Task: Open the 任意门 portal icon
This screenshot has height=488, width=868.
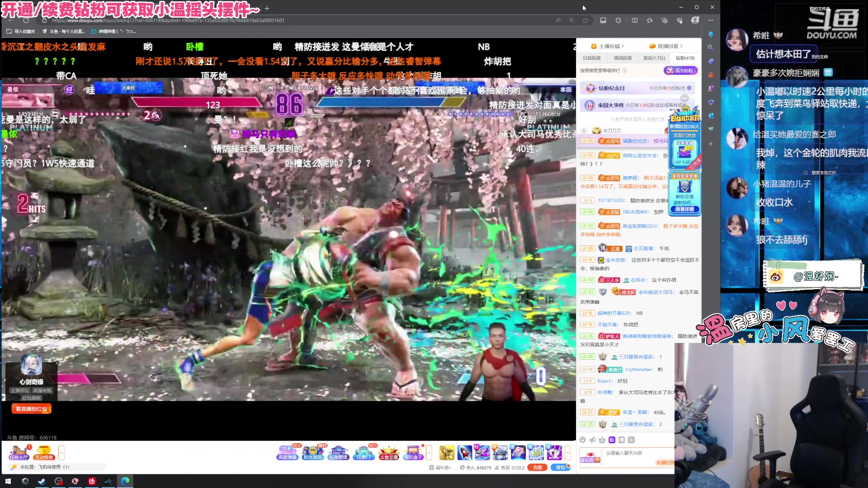Action: tap(363, 452)
